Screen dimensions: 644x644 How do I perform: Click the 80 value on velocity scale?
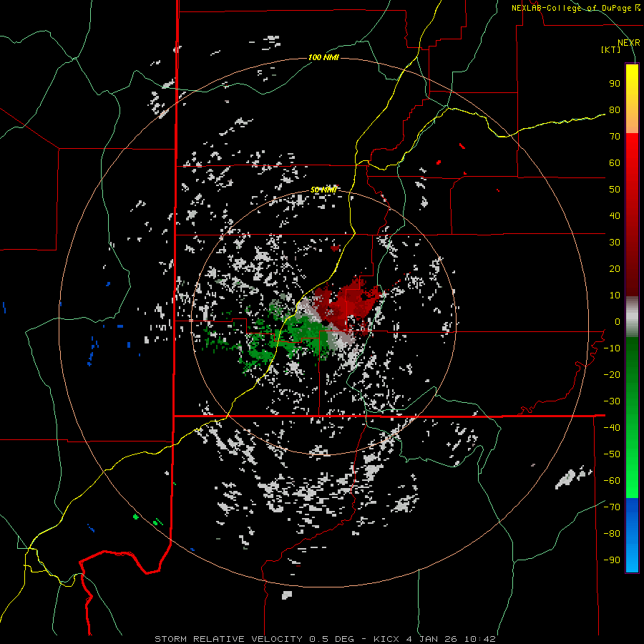(x=615, y=110)
